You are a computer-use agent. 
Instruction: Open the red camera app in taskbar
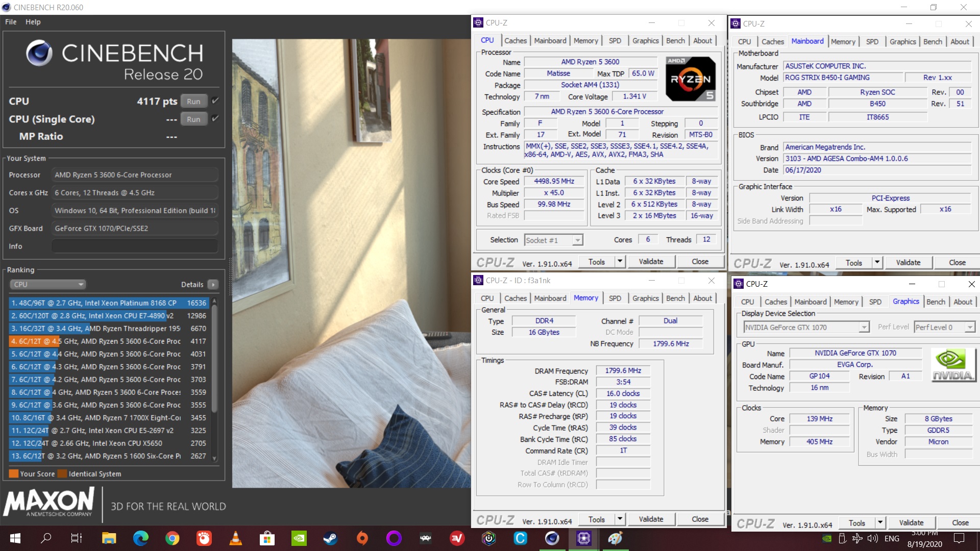[x=204, y=538]
